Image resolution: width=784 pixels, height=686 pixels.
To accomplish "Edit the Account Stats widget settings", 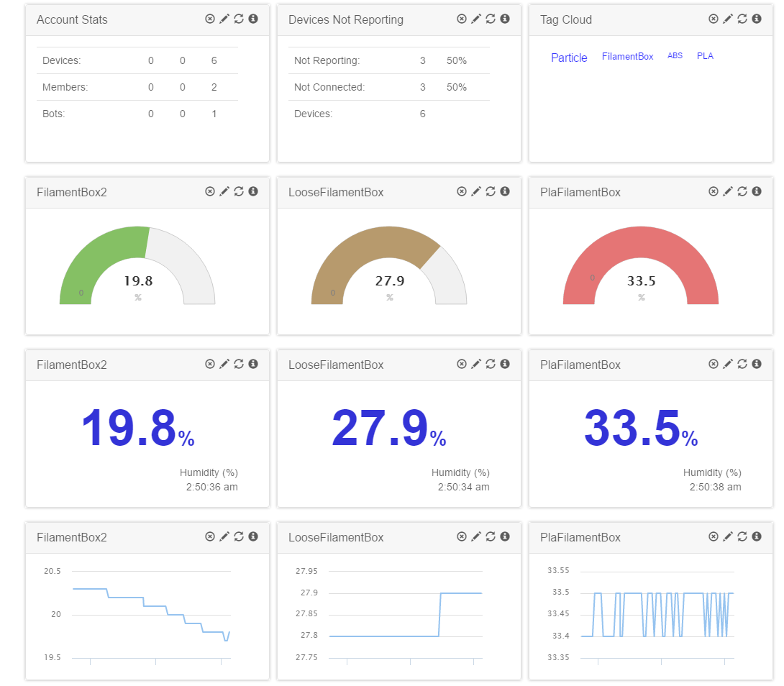I will click(224, 19).
